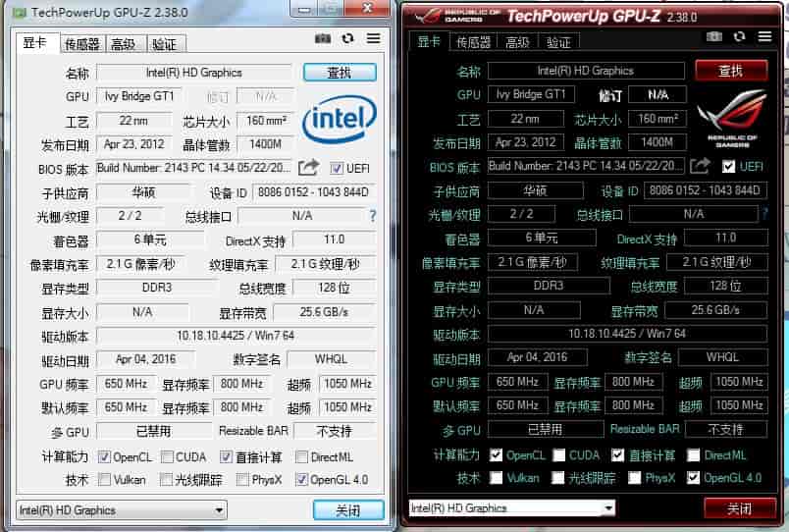Click DirectX '11.0' value in left window
The height and width of the screenshot is (532, 789).
(x=334, y=239)
